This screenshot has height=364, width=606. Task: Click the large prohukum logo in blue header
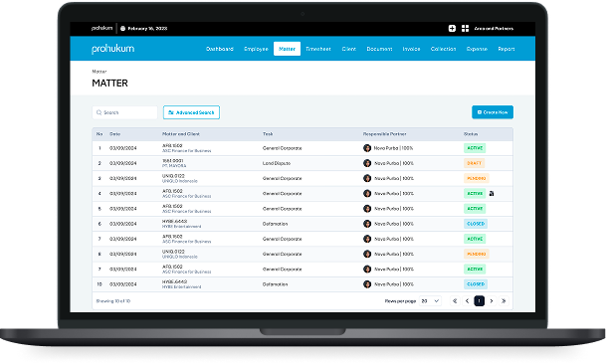(112, 49)
